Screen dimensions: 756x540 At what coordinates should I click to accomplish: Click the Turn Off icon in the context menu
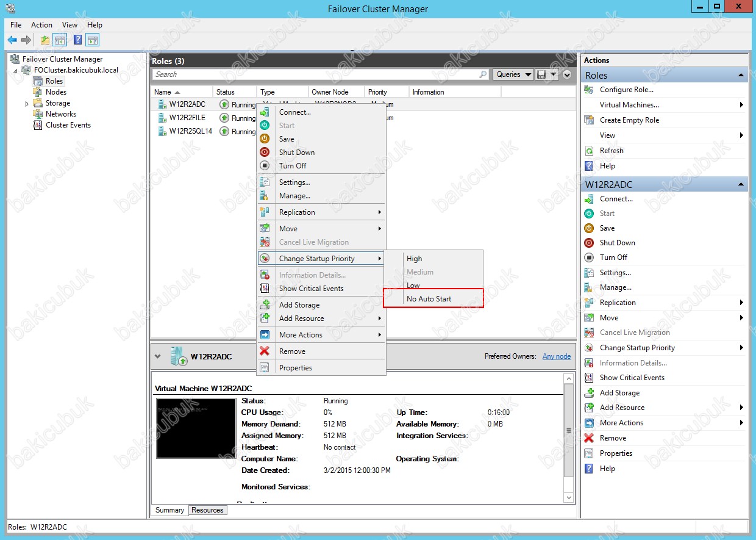click(x=265, y=166)
